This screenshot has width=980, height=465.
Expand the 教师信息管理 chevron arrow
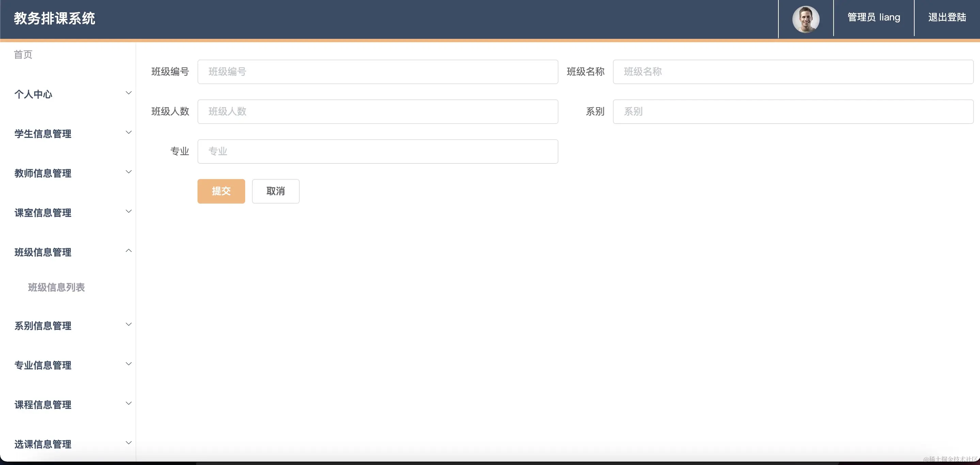click(129, 172)
